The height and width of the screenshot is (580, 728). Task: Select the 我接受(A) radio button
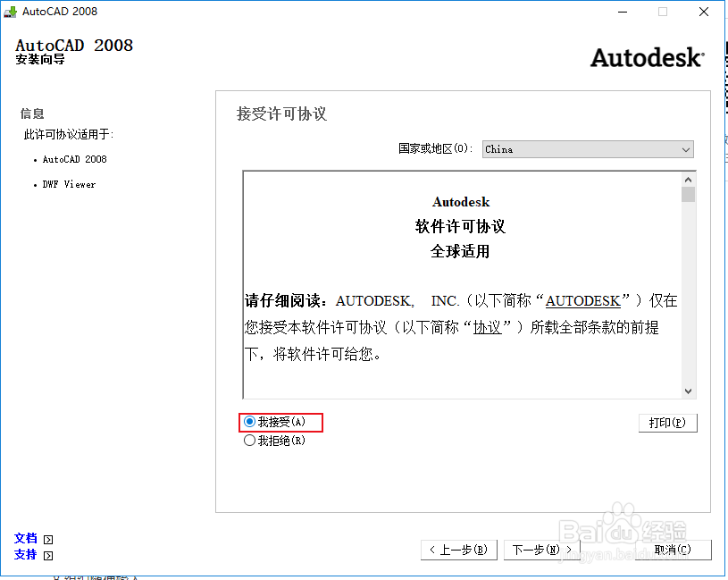[249, 422]
